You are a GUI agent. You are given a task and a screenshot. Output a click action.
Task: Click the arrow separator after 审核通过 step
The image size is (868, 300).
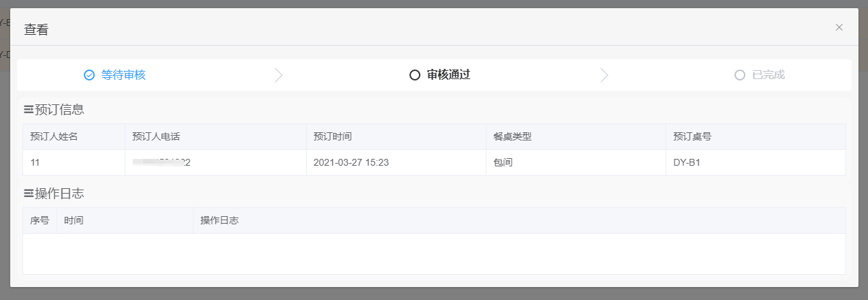(x=604, y=75)
